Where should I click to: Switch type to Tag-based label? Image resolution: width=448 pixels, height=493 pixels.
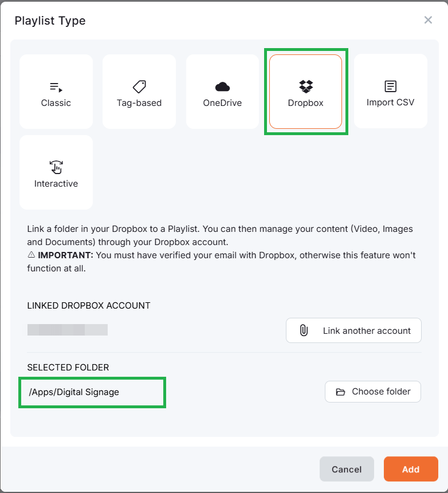coord(139,103)
